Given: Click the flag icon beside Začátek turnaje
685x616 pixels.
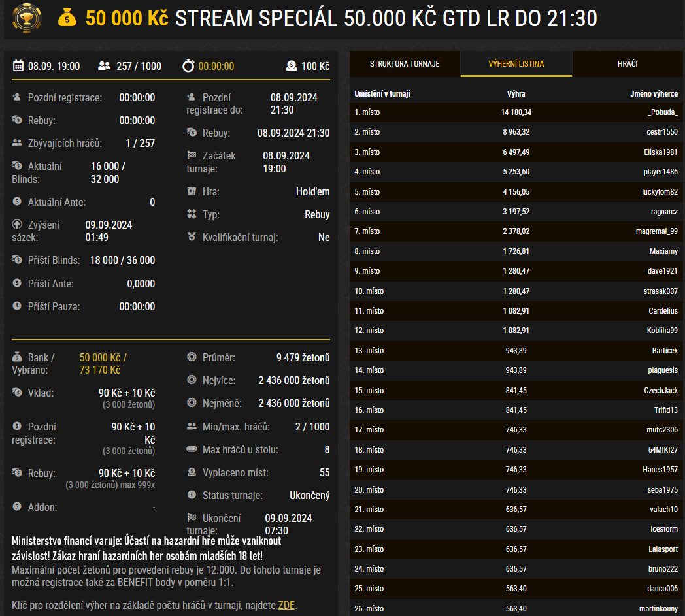Looking at the screenshot, I should (192, 155).
